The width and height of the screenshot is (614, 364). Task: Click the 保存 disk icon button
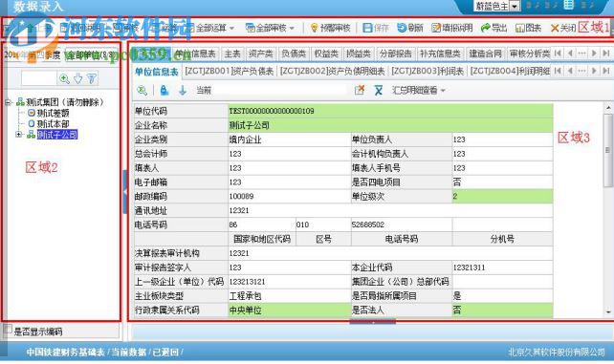pos(376,28)
